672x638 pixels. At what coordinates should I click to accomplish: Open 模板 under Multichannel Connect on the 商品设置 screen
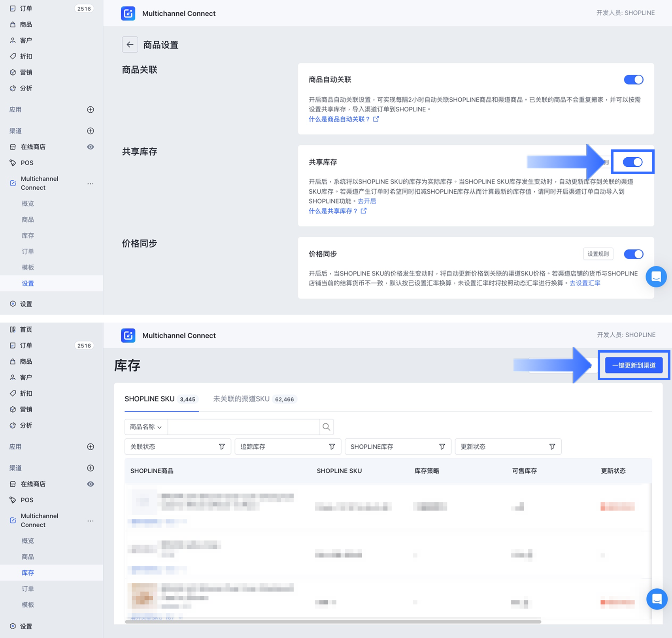(x=28, y=268)
